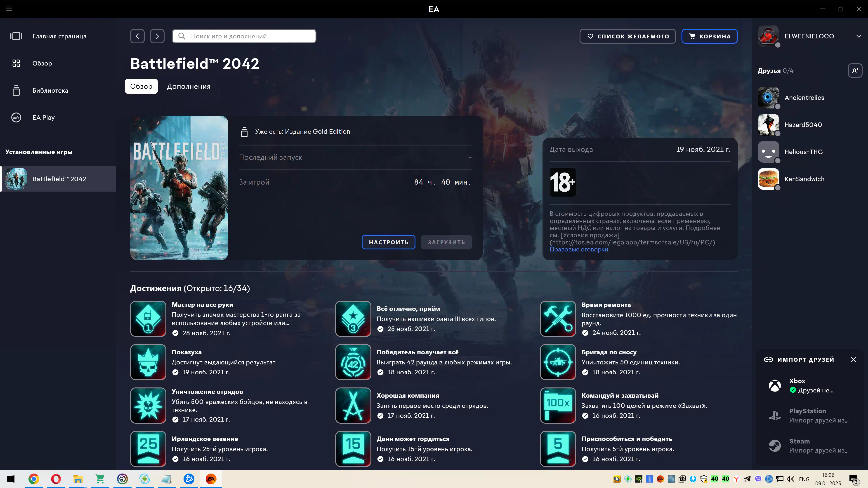Open Chrome from the taskbar
This screenshot has height=488, width=868.
coord(34,479)
